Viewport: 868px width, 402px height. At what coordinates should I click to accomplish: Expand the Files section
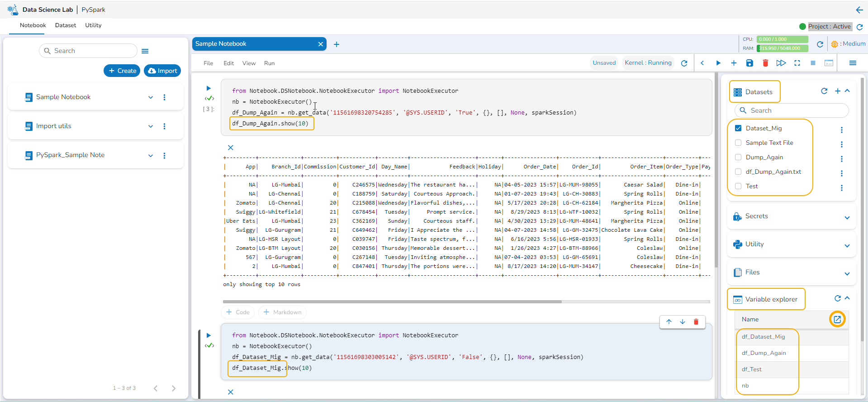[847, 273]
